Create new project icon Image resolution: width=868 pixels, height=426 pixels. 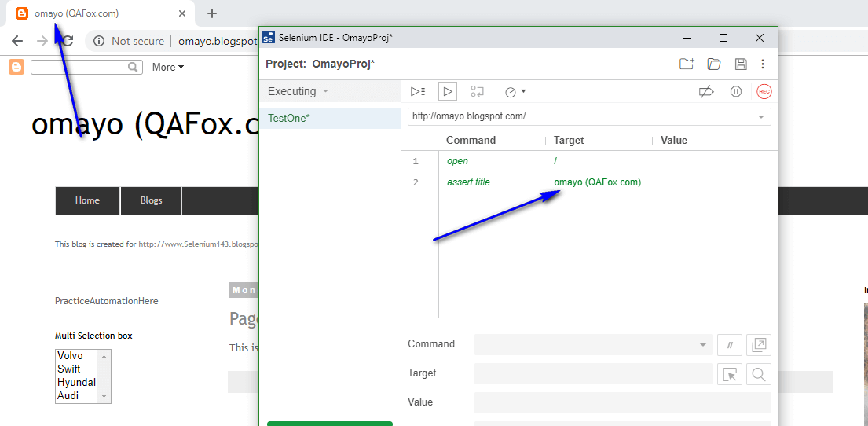pos(687,64)
